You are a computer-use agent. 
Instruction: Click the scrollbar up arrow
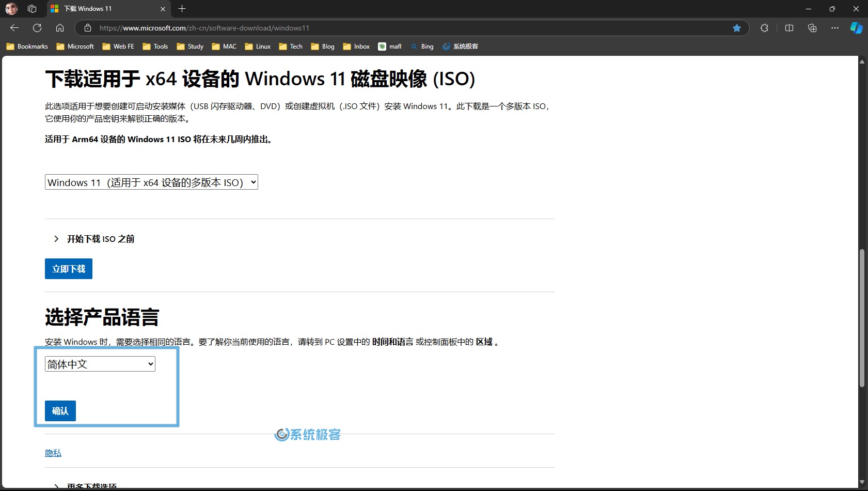pos(862,62)
